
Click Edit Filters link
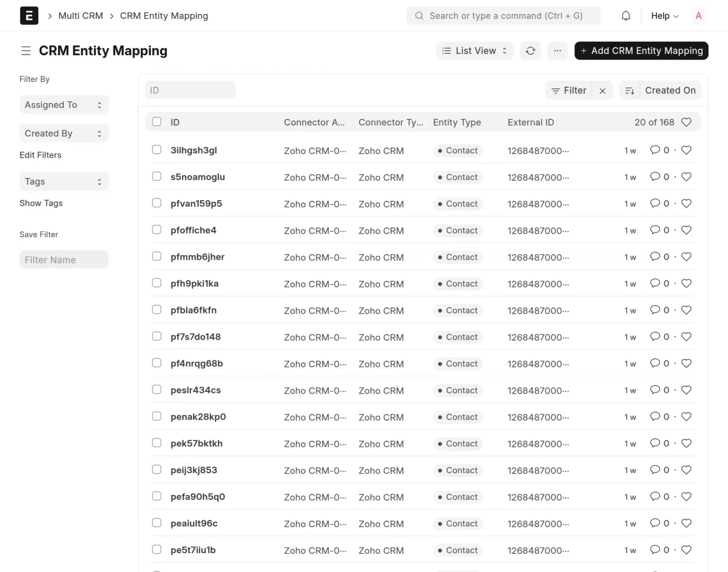40,155
